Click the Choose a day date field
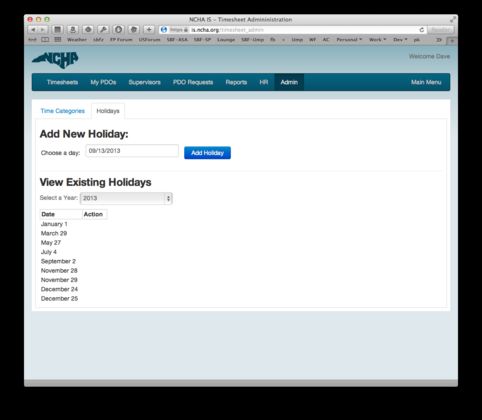482x420 pixels. pyautogui.click(x=132, y=151)
